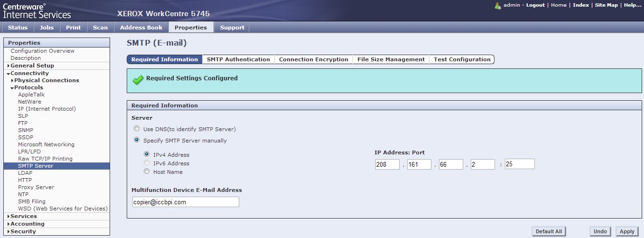Click the second IP octet field 161
644x238 pixels.
click(419, 164)
